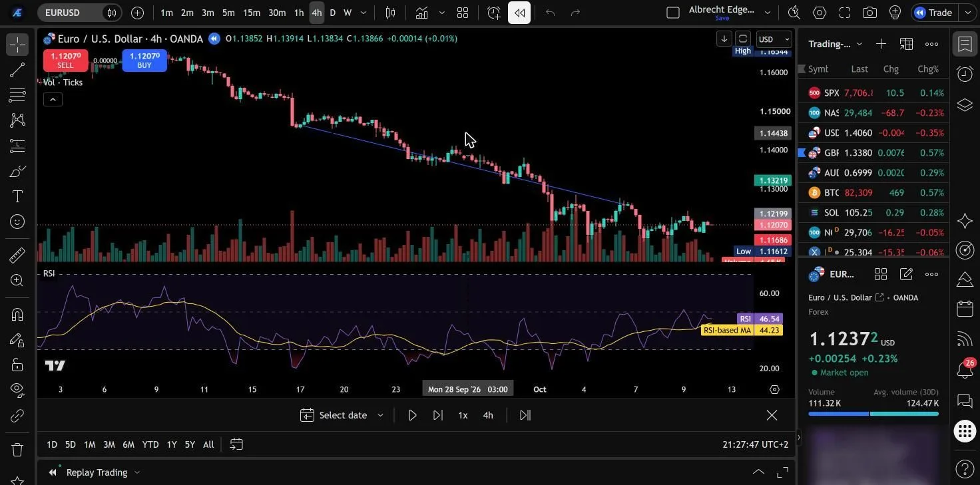
Task: Toggle magnet mode for drawings
Action: 17,315
